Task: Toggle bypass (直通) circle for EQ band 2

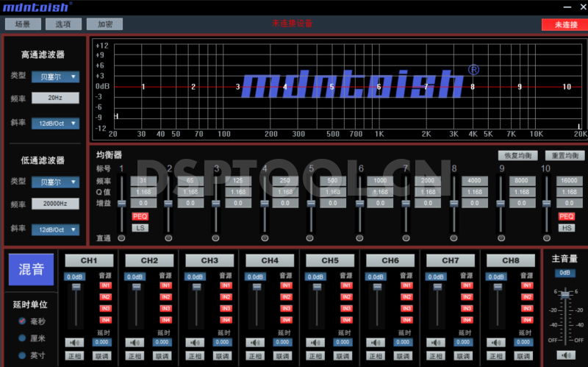Action: (x=168, y=238)
